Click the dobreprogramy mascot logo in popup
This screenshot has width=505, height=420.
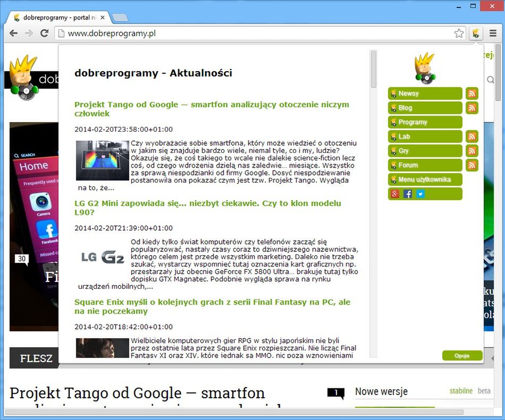coord(425,68)
